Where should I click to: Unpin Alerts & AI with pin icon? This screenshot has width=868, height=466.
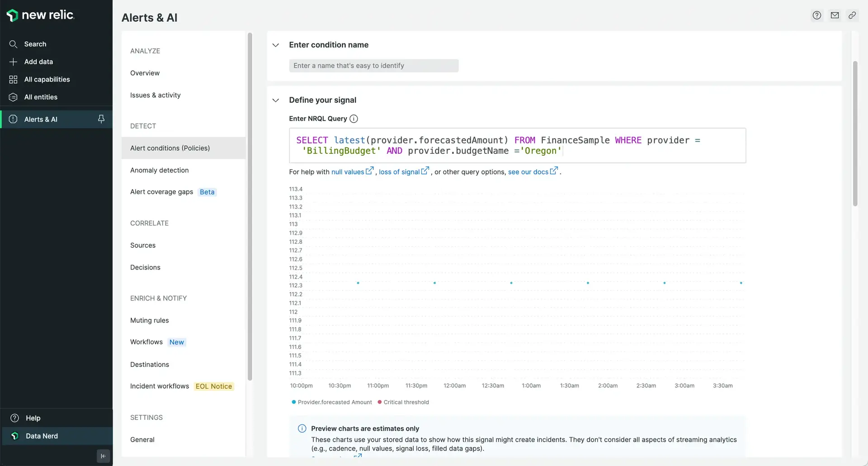101,119
